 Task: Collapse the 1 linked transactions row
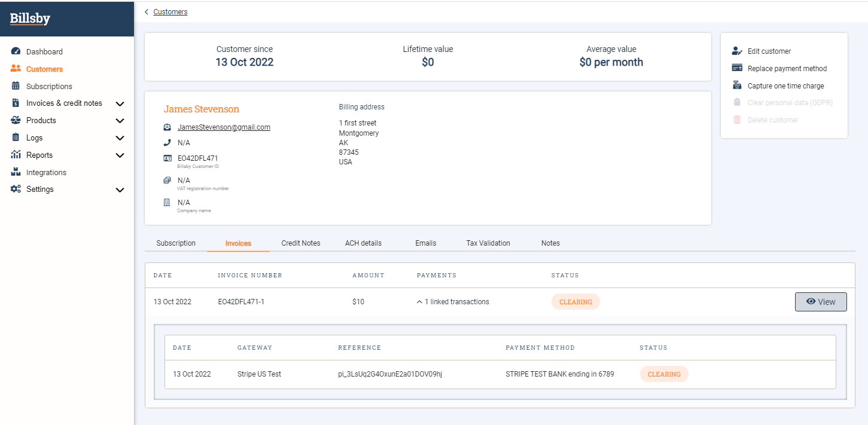(x=419, y=302)
